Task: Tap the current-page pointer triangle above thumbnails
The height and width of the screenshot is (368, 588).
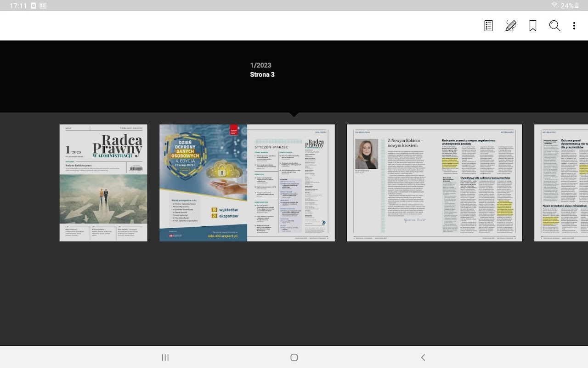Action: [294, 115]
